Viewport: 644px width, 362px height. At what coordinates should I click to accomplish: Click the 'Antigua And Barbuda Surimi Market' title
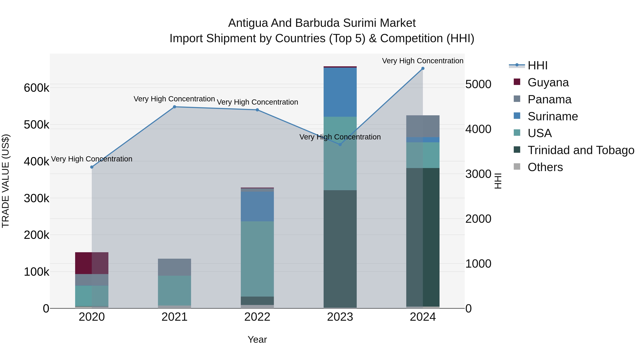[322, 23]
